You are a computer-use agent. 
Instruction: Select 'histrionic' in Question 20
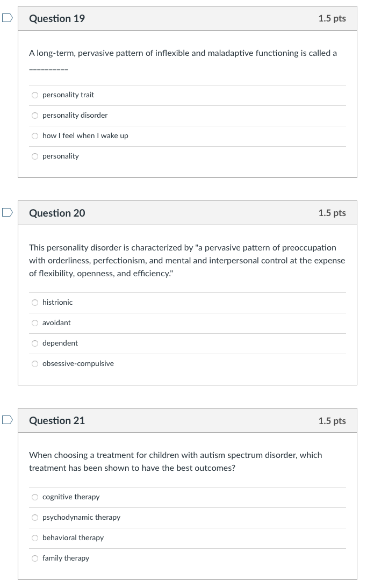point(34,302)
